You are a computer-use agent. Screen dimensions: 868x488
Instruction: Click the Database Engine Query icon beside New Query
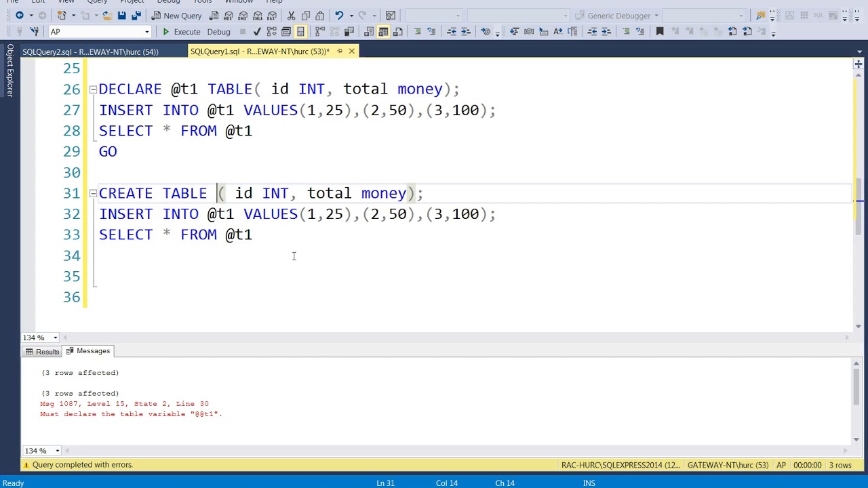click(214, 16)
